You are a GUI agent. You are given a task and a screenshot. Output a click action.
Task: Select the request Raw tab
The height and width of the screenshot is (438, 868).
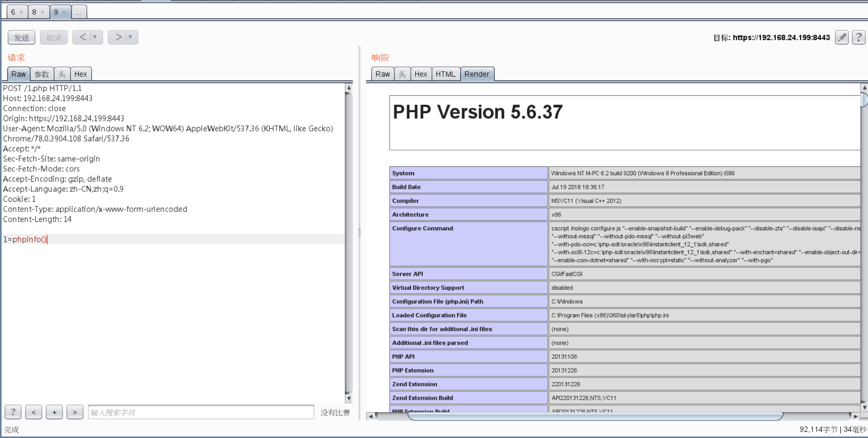point(19,74)
